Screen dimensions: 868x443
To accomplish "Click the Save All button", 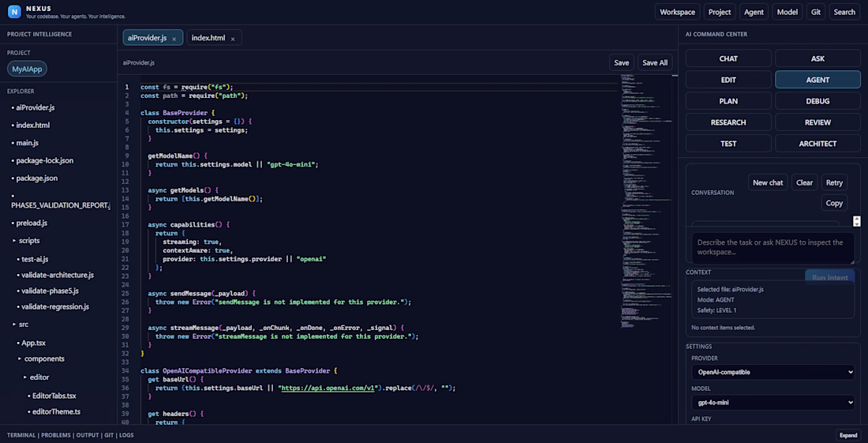I will click(x=655, y=62).
